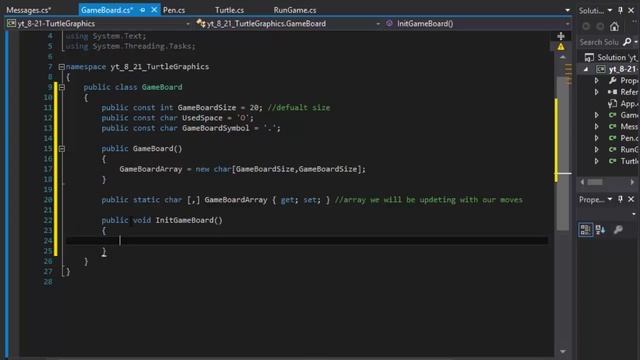Viewport: 640px width, 360px height.
Task: Click the Solution Explorer home icon
Action: click(614, 27)
